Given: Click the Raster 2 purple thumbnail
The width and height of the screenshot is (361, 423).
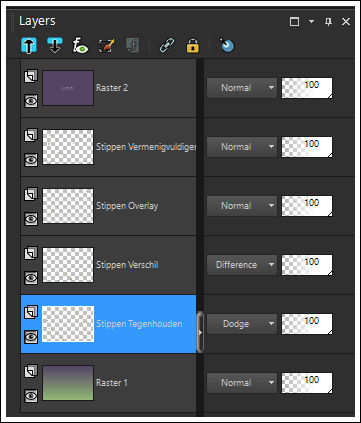Looking at the screenshot, I should tap(68, 88).
